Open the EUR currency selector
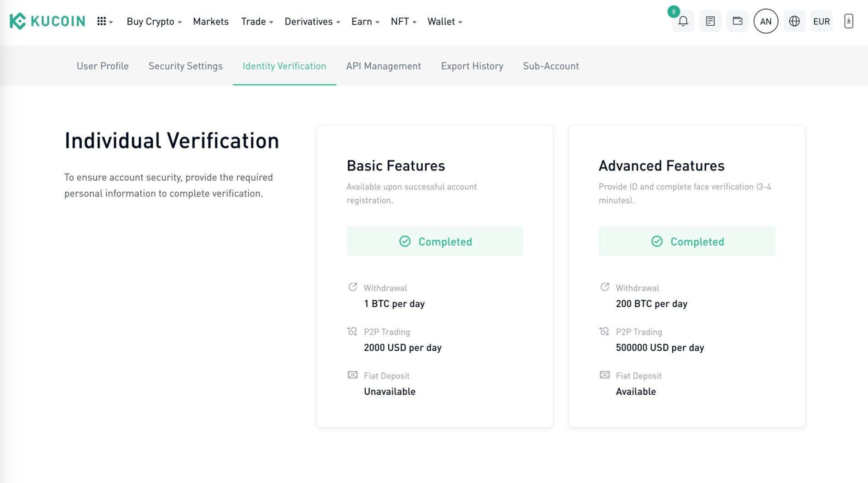 click(x=821, y=21)
